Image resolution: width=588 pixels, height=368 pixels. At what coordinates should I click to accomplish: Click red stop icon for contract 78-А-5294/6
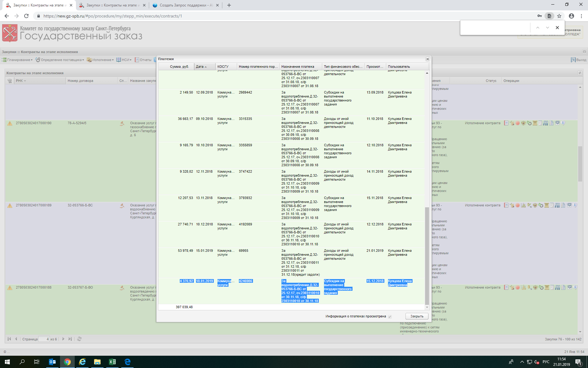[518, 123]
